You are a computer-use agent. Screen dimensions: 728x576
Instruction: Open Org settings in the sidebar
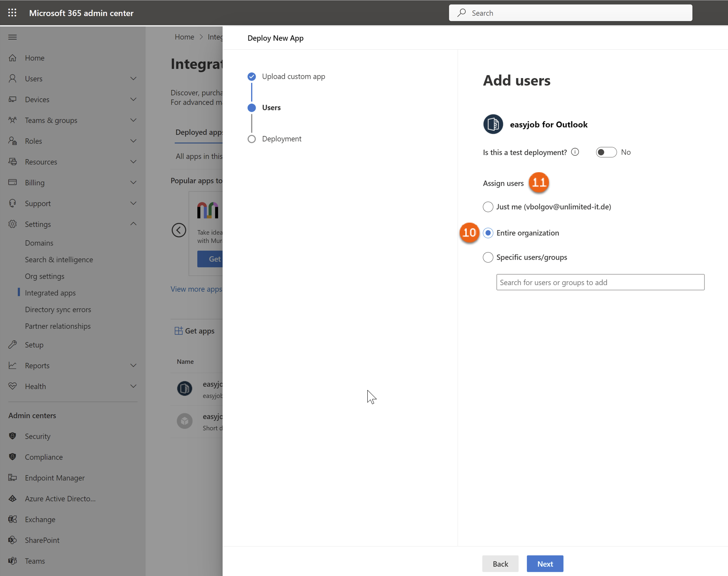pos(44,276)
